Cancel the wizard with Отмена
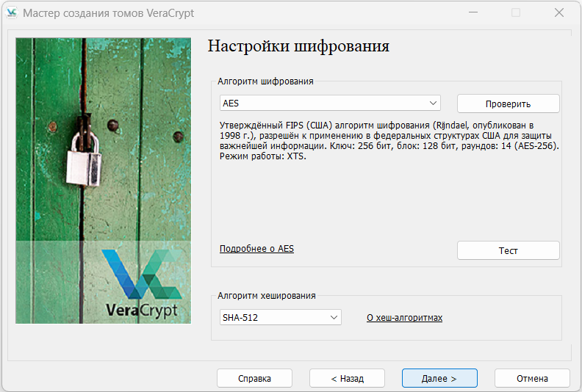 click(x=532, y=378)
